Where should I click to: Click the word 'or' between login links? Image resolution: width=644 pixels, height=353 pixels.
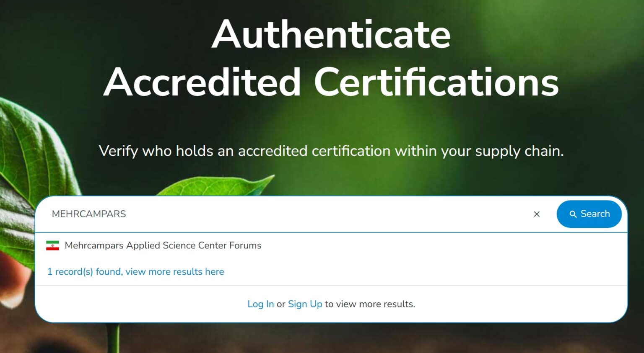click(281, 304)
